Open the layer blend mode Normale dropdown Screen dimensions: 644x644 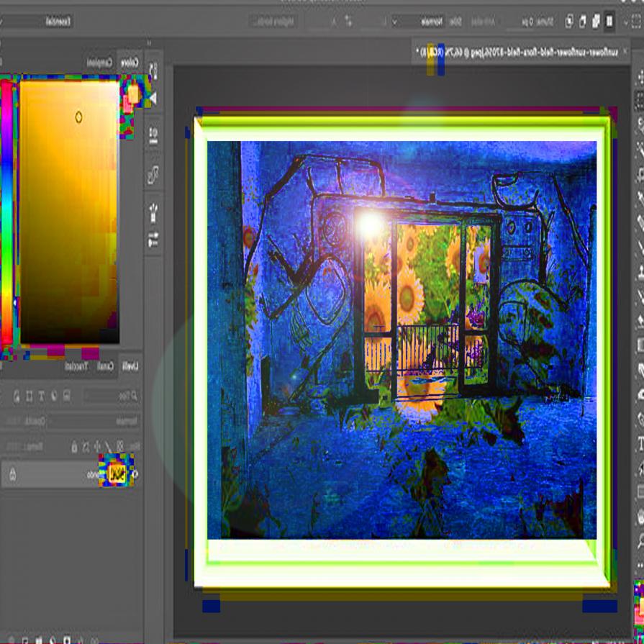click(108, 421)
